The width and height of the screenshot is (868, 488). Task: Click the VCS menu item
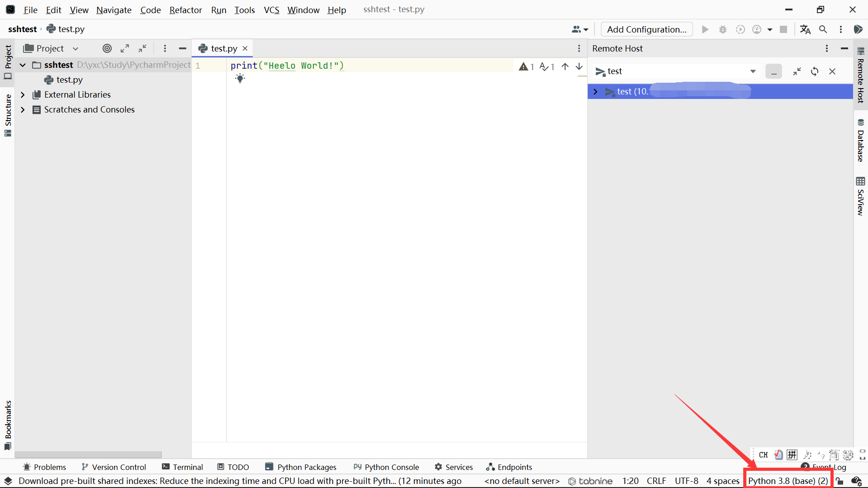tap(271, 9)
